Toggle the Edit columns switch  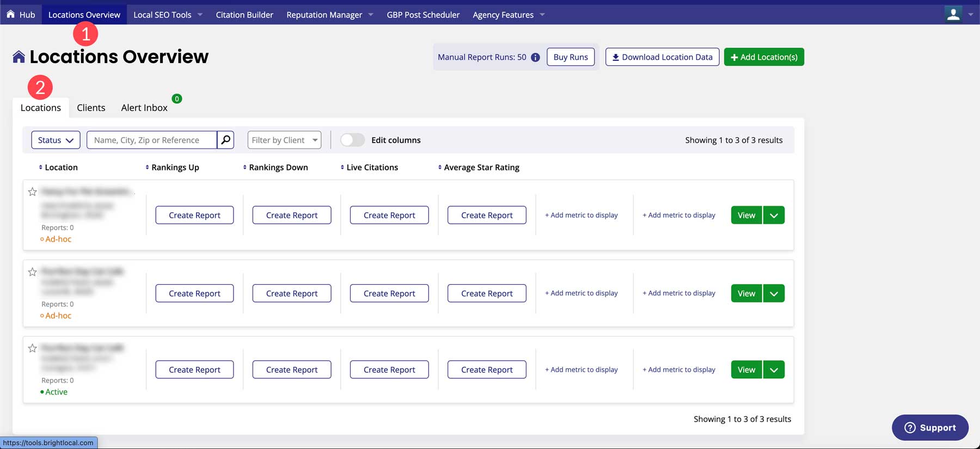coord(352,140)
